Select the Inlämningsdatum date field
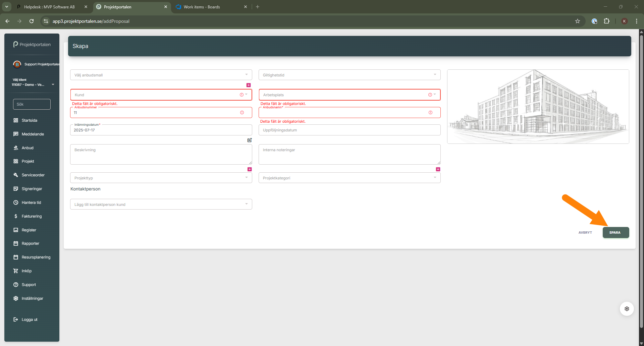 161,130
